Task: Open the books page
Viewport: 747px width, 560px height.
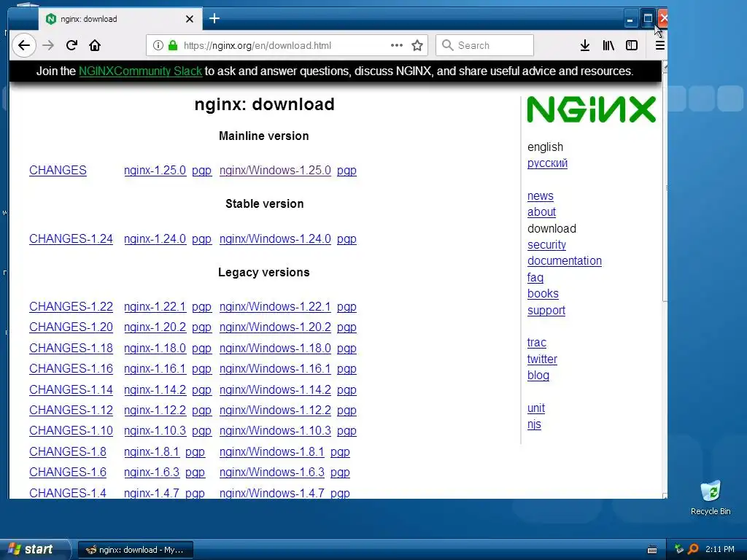Action: pos(543,294)
